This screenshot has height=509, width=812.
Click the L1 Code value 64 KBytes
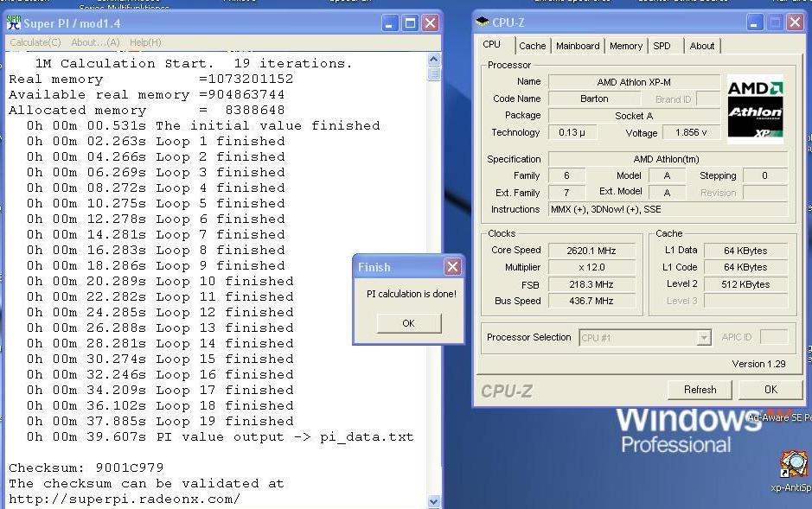745,267
